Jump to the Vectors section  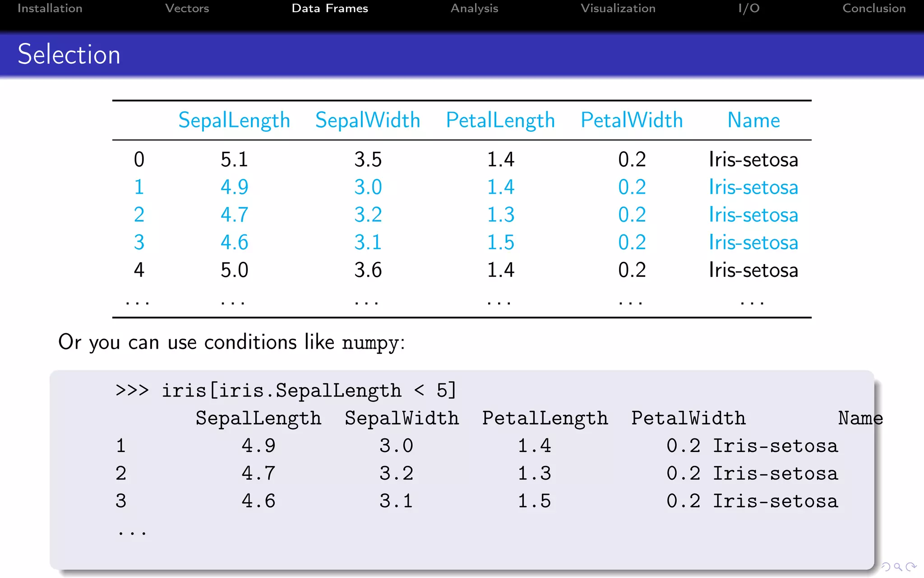click(x=187, y=8)
